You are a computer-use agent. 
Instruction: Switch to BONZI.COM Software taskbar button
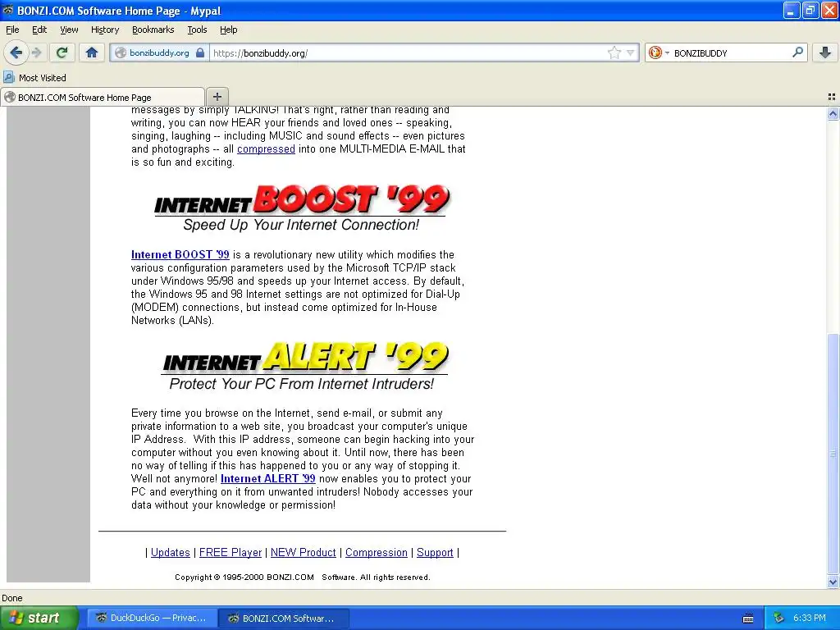pyautogui.click(x=284, y=618)
